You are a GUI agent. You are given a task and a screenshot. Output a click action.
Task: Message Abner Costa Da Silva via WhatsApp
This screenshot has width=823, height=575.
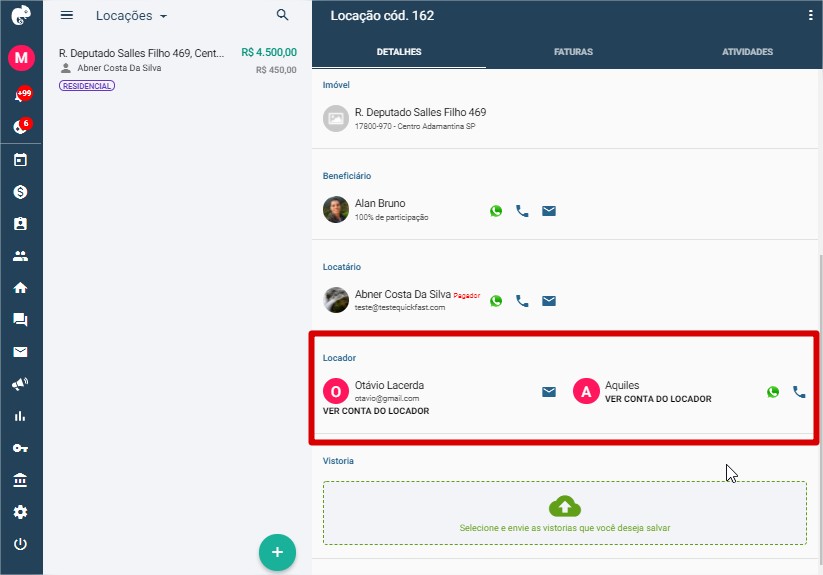[496, 301]
